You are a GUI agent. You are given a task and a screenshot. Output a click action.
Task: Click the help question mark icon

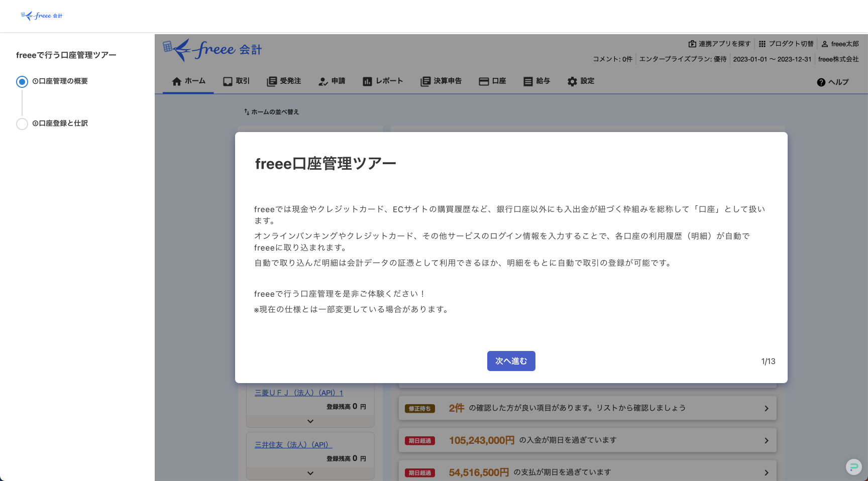coord(821,82)
